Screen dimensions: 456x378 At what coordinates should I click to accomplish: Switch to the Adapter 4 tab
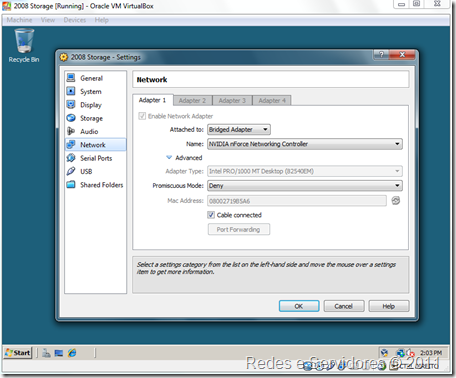coord(272,100)
